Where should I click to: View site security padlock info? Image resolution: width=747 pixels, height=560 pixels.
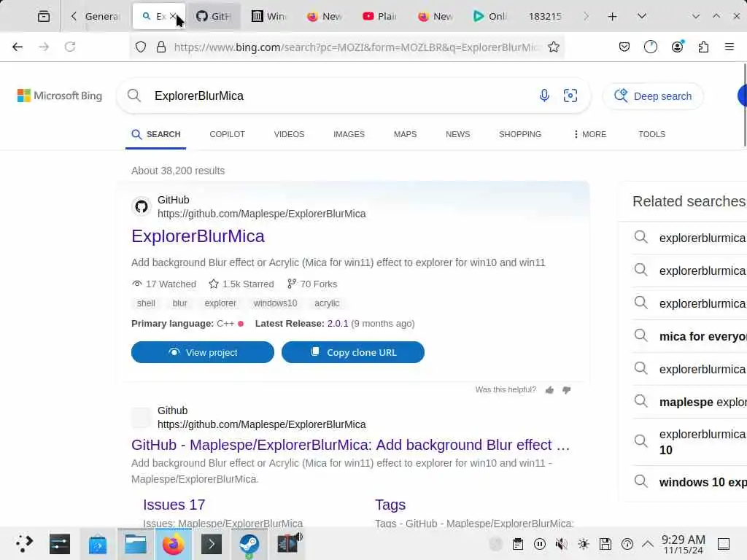[161, 47]
